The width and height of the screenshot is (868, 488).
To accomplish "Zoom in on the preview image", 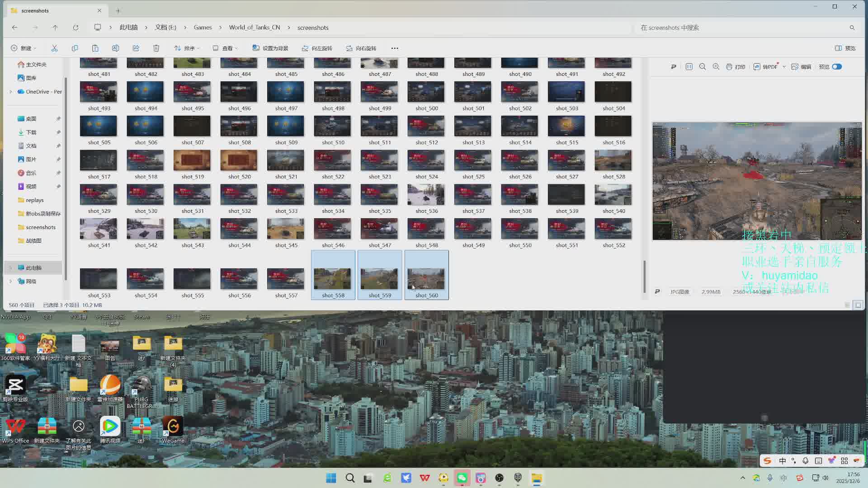I will tap(716, 66).
